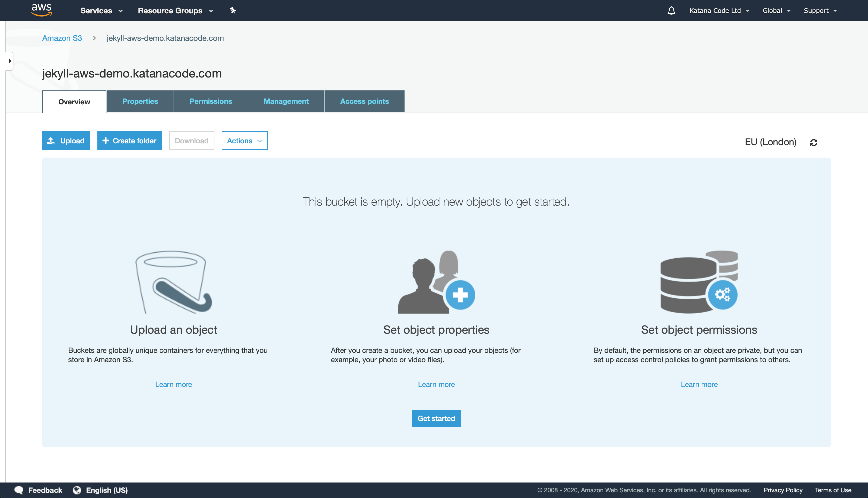Open the Services menu

click(x=101, y=10)
